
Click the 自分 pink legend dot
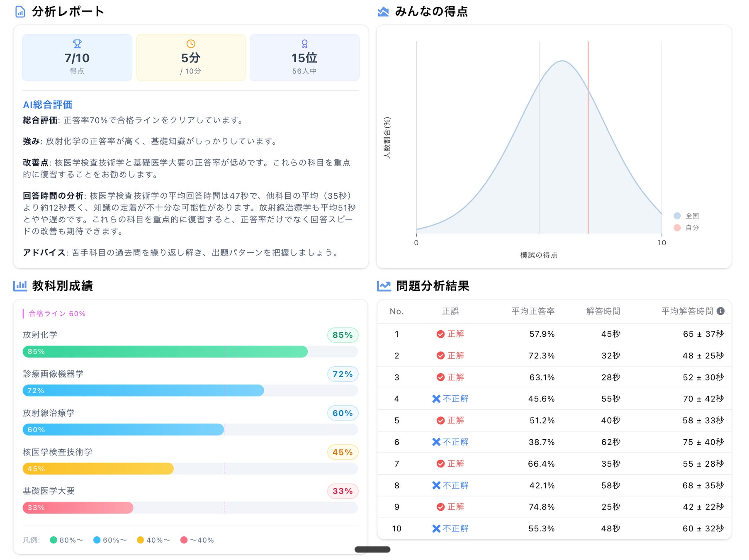coord(677,228)
